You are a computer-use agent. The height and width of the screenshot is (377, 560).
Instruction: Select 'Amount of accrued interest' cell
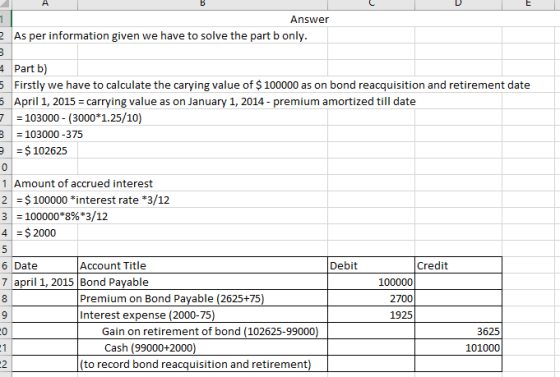click(83, 184)
